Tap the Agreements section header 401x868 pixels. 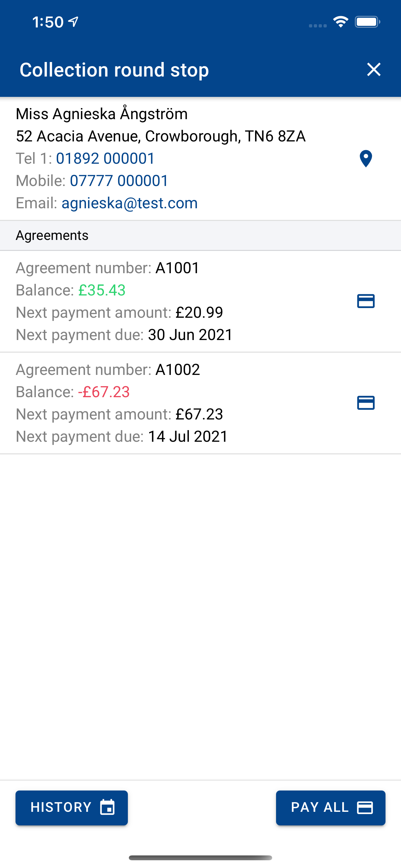point(200,235)
